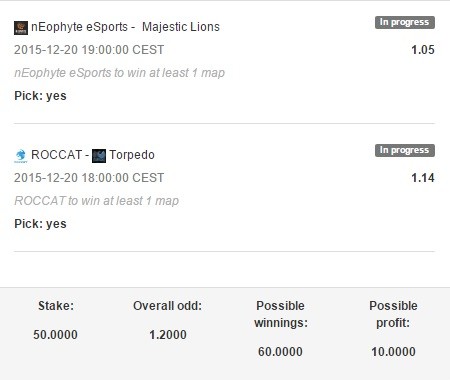Image resolution: width=450 pixels, height=380 pixels.
Task: Click the Stake value 50.0000
Action: 55,335
